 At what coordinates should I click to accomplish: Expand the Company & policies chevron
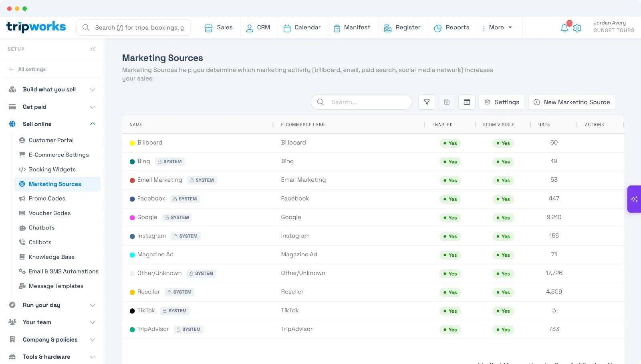tap(93, 340)
